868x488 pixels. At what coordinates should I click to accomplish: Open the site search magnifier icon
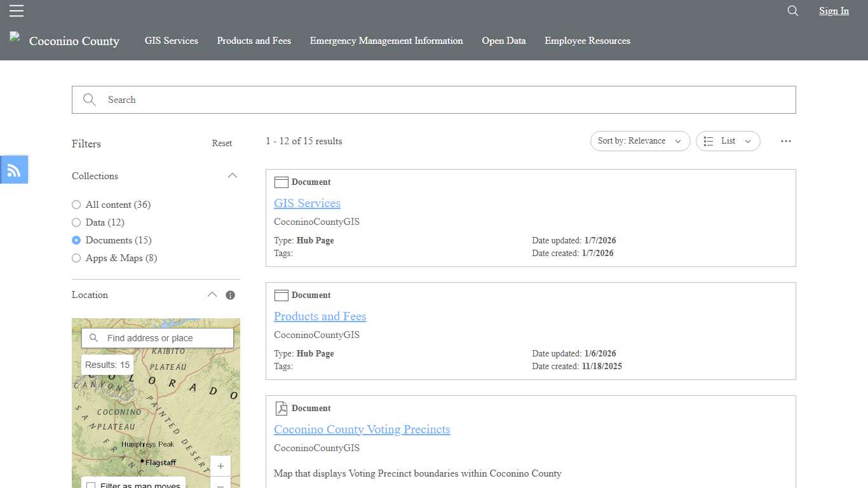coord(792,11)
